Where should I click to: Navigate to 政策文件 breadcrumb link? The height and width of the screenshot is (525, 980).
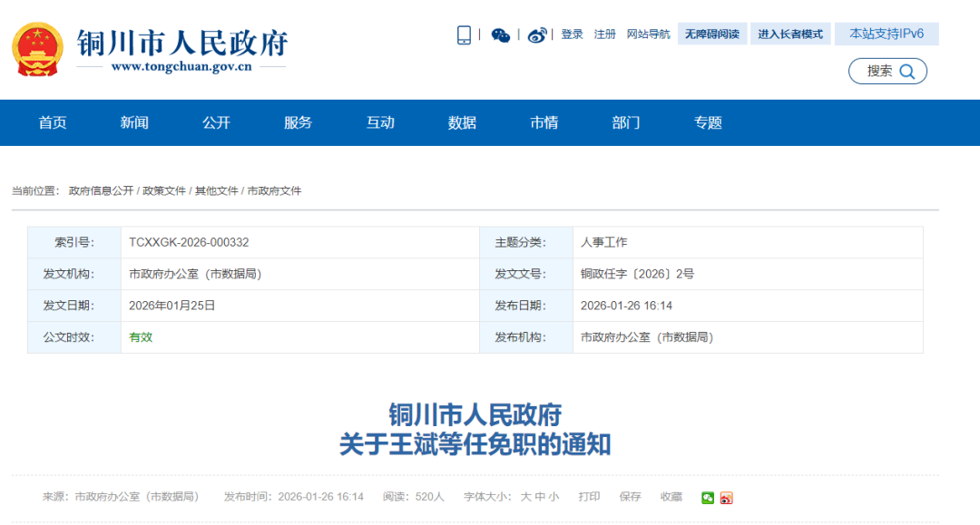point(163,190)
